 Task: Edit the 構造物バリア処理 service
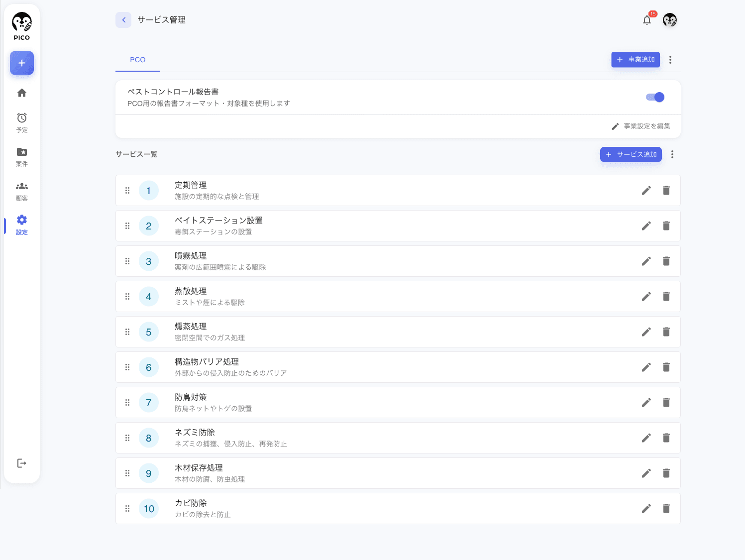click(646, 367)
